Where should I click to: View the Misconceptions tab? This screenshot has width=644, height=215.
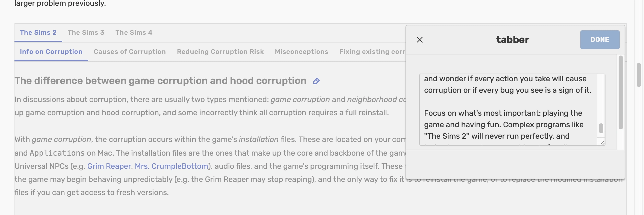(x=302, y=52)
